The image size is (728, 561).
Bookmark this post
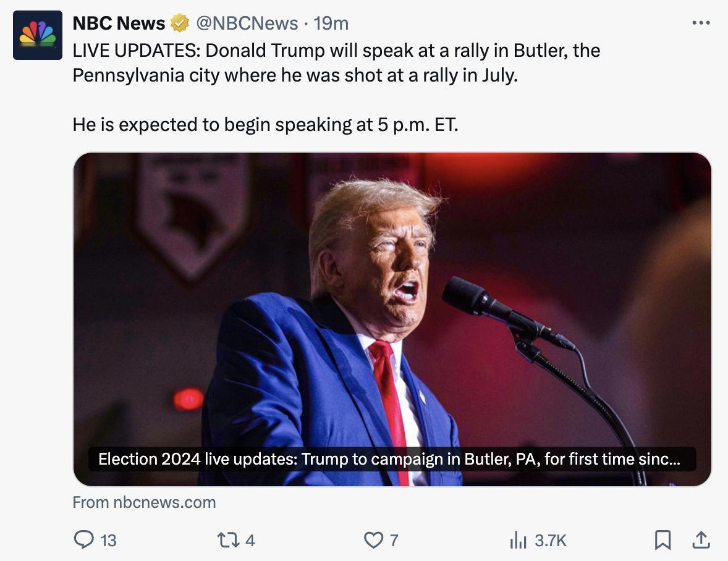662,540
